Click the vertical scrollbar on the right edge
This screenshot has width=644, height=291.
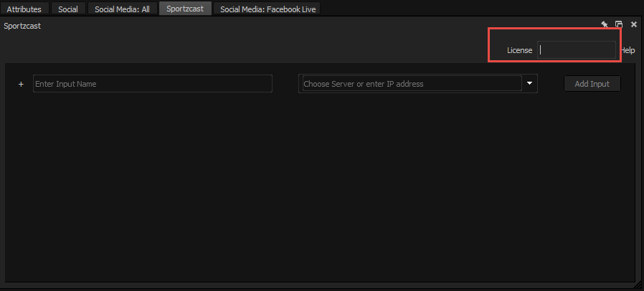click(638, 172)
